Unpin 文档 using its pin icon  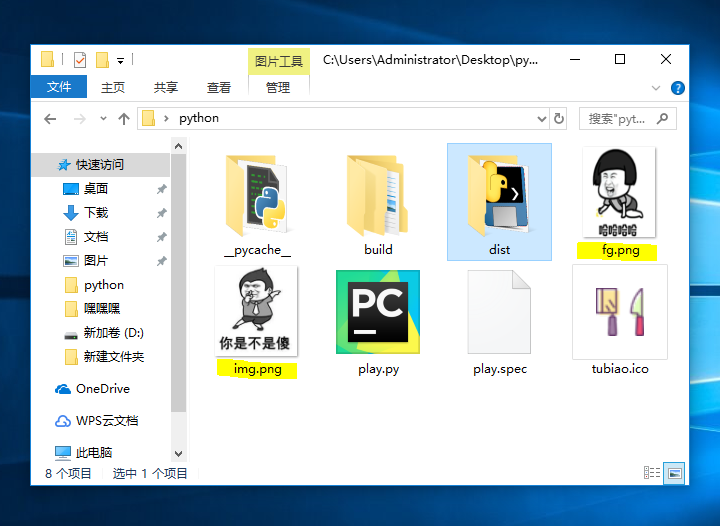point(161,237)
